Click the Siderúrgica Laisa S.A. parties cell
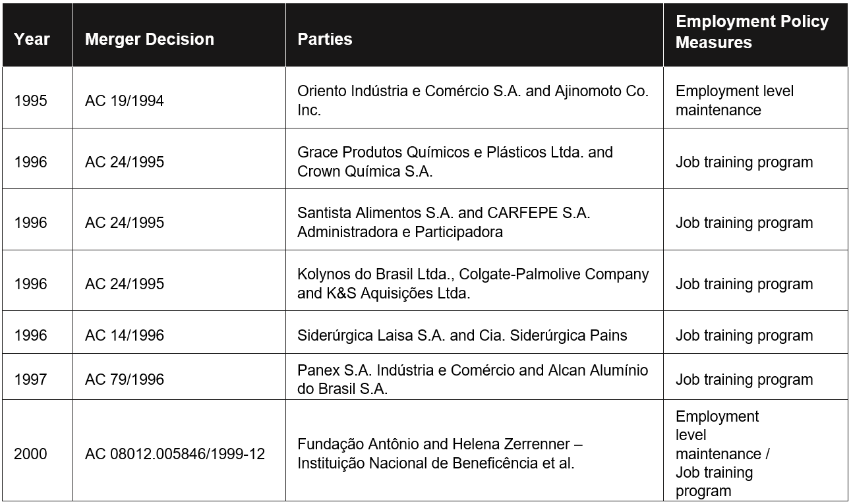The height and width of the screenshot is (504, 851). tap(475, 332)
